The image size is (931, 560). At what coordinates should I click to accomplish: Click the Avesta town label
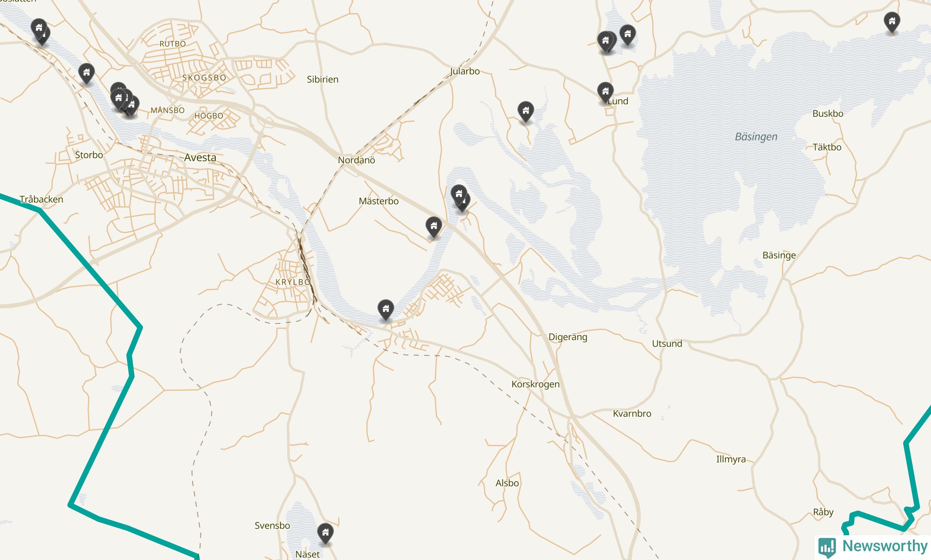click(x=200, y=157)
